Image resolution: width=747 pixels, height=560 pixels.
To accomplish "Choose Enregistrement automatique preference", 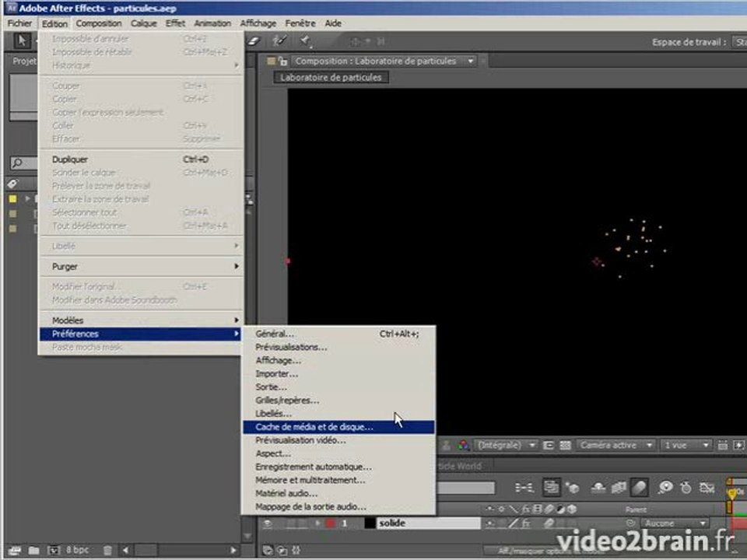I will pos(338,467).
